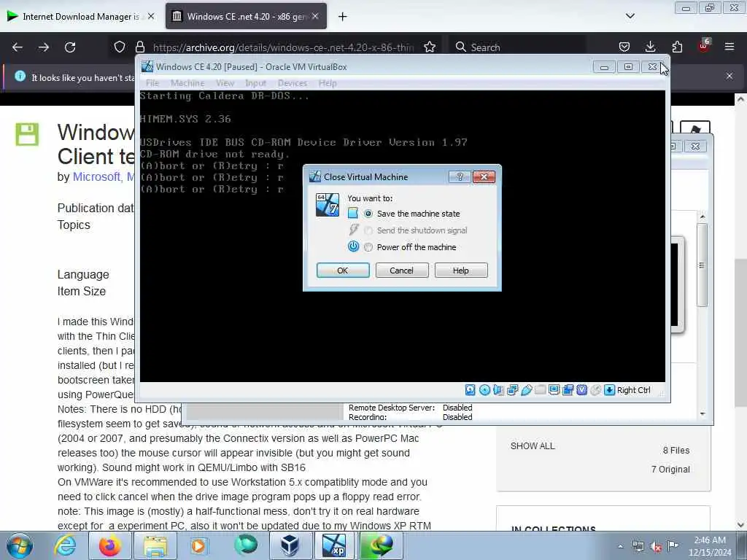This screenshot has width=747, height=560.
Task: Open Help from the close dialog
Action: click(461, 271)
